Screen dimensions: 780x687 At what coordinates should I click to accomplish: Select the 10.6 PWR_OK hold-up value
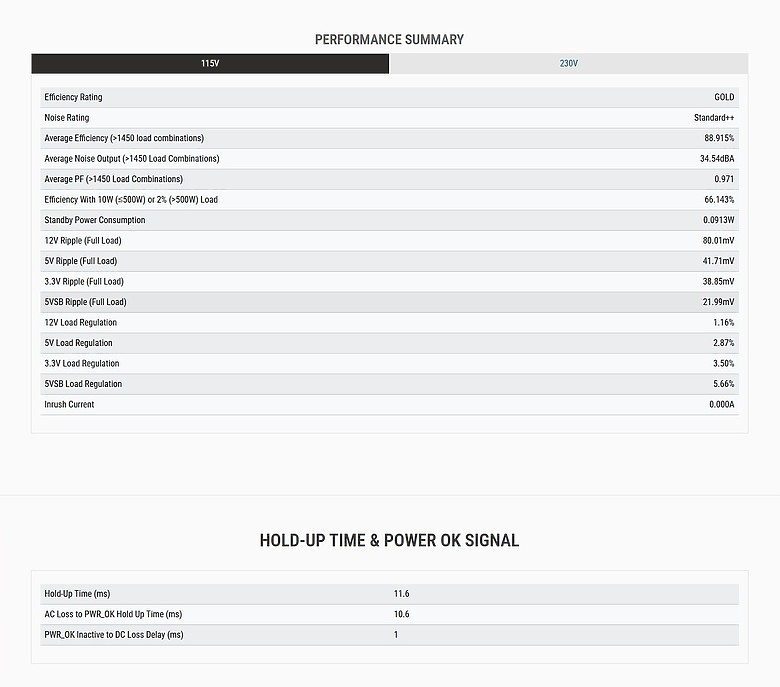[401, 614]
